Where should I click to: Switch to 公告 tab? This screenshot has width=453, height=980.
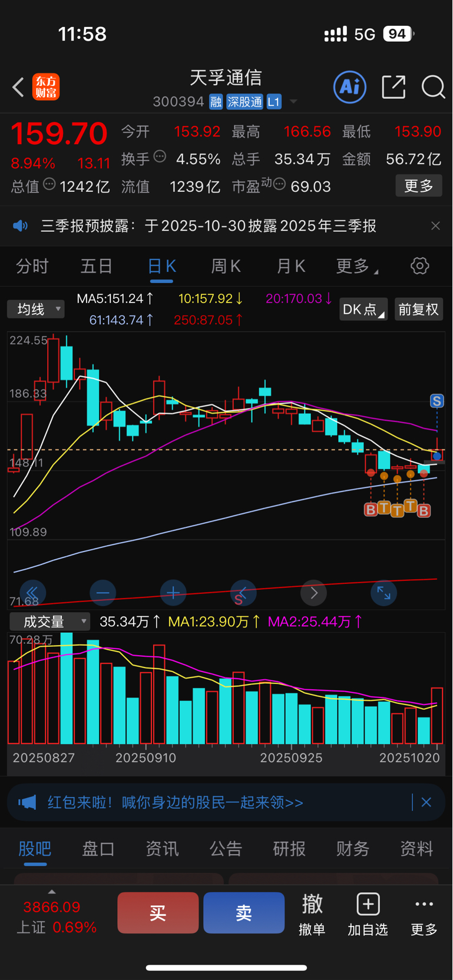(226, 849)
